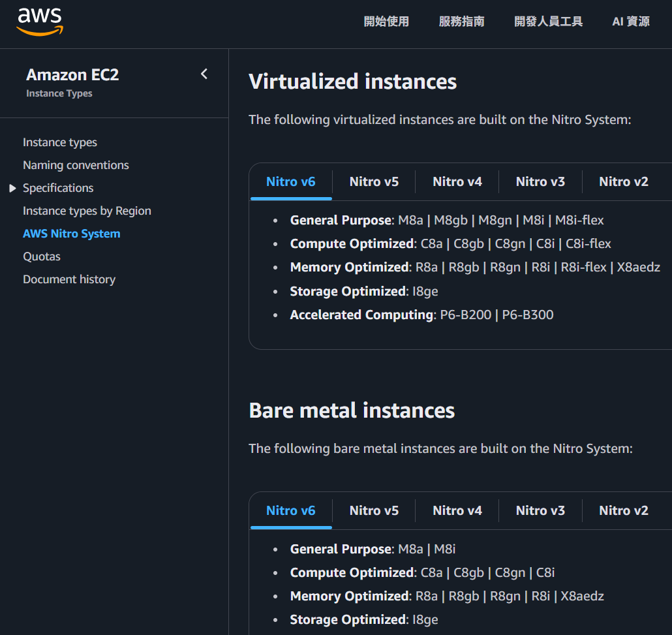The width and height of the screenshot is (672, 635).
Task: Switch to Nitro v5 tab under Bare metal instances
Action: 374,510
